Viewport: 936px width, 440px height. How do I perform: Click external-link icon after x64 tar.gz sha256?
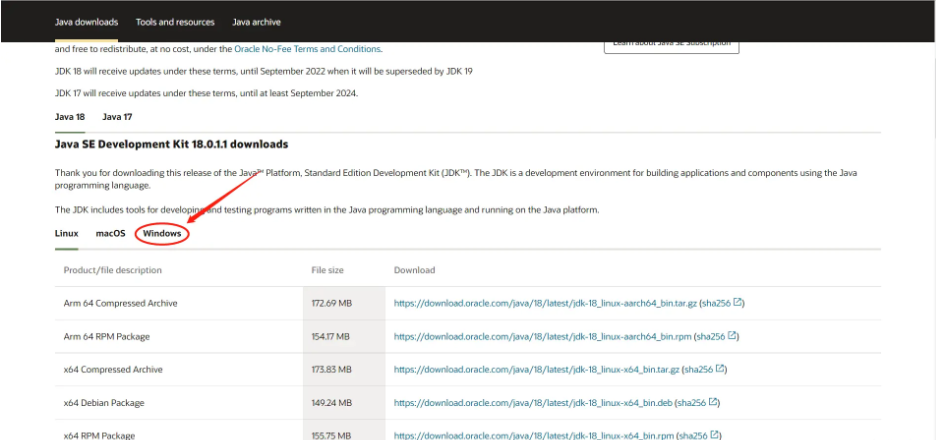(x=721, y=369)
